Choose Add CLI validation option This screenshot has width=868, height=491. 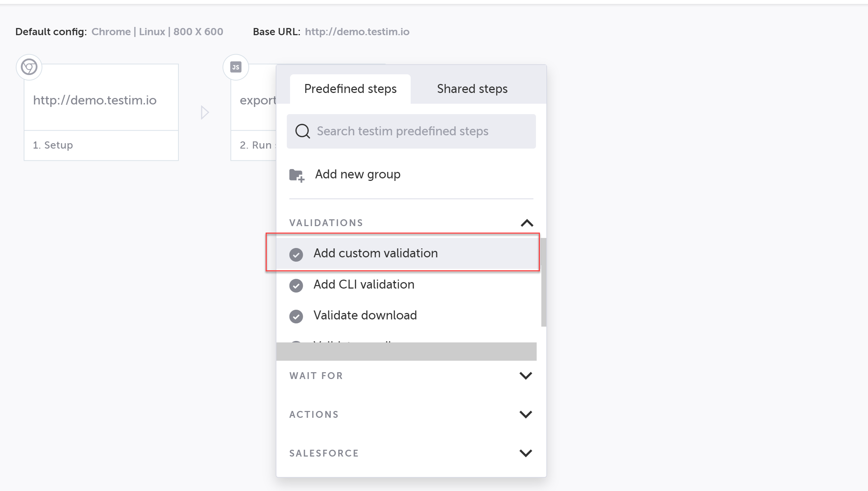click(364, 285)
